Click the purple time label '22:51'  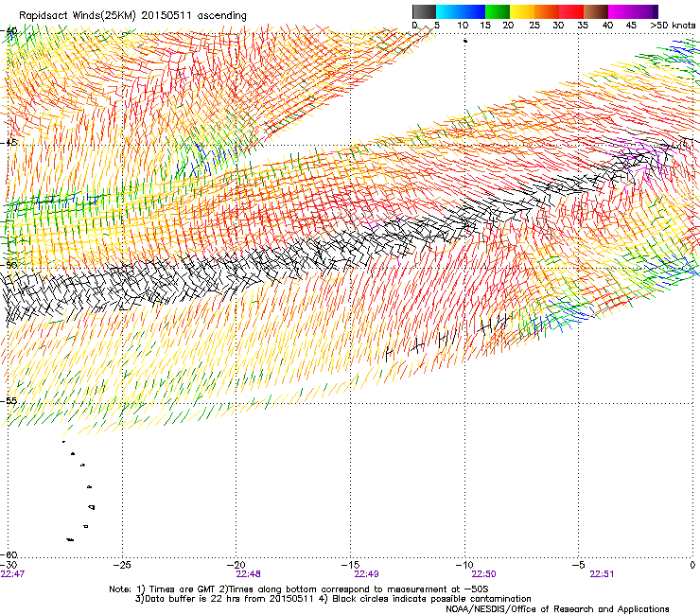(602, 574)
